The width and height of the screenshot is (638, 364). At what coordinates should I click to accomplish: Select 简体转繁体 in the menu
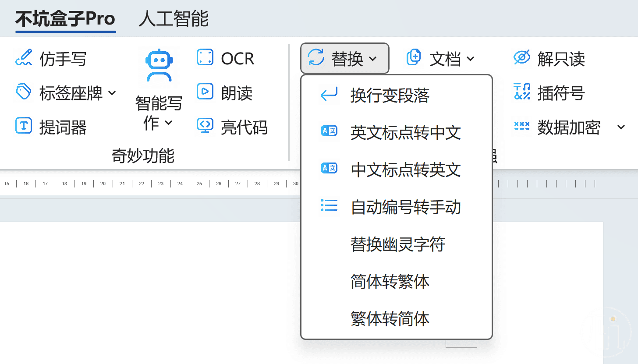397,281
